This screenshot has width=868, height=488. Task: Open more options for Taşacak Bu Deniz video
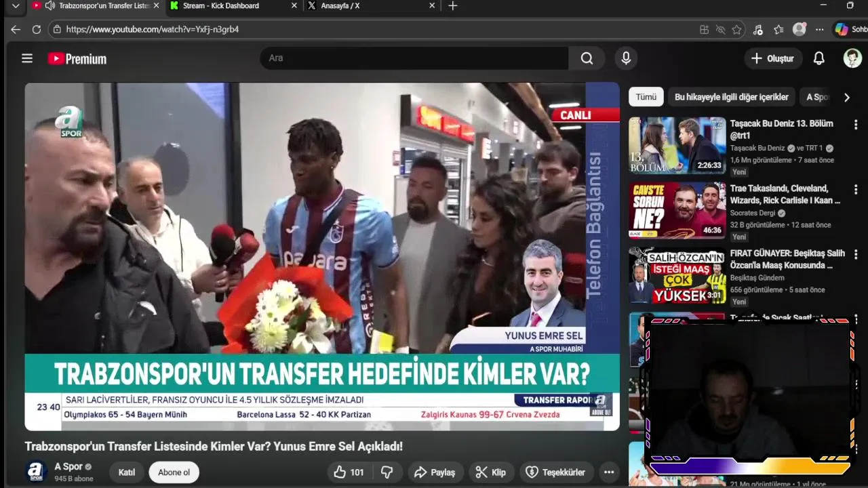coord(856,125)
